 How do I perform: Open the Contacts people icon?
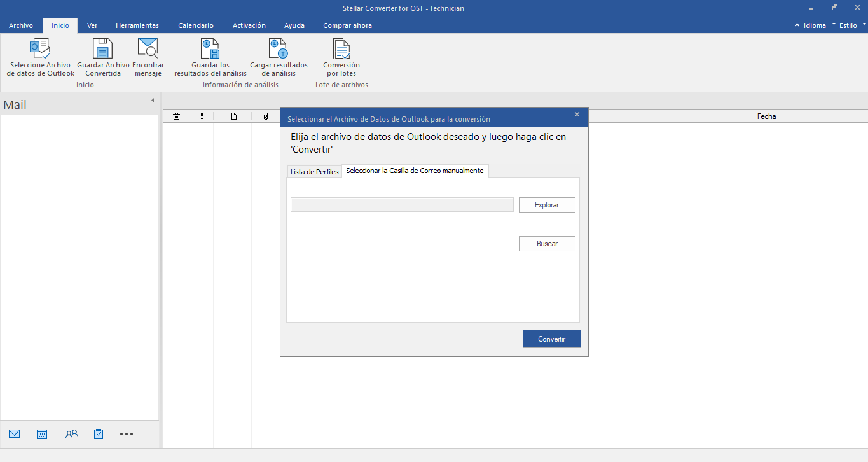(72, 434)
